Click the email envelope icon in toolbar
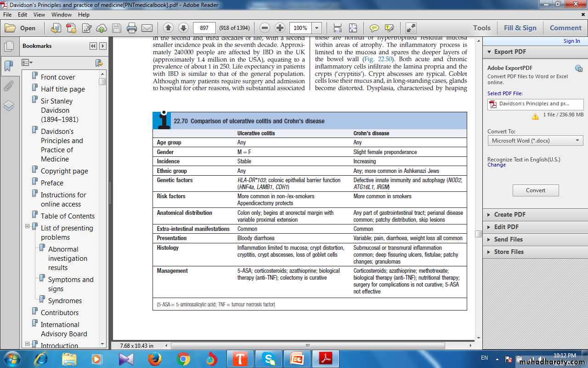 [147, 28]
